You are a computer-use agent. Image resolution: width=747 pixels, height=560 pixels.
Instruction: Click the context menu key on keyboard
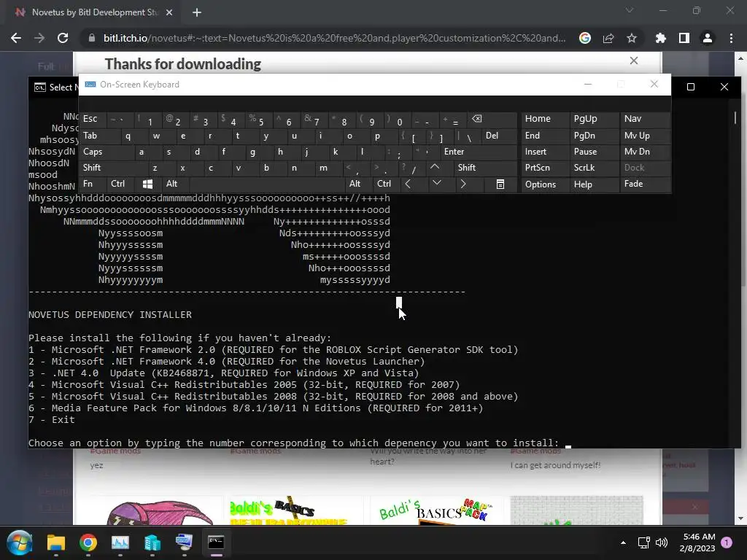pyautogui.click(x=500, y=184)
